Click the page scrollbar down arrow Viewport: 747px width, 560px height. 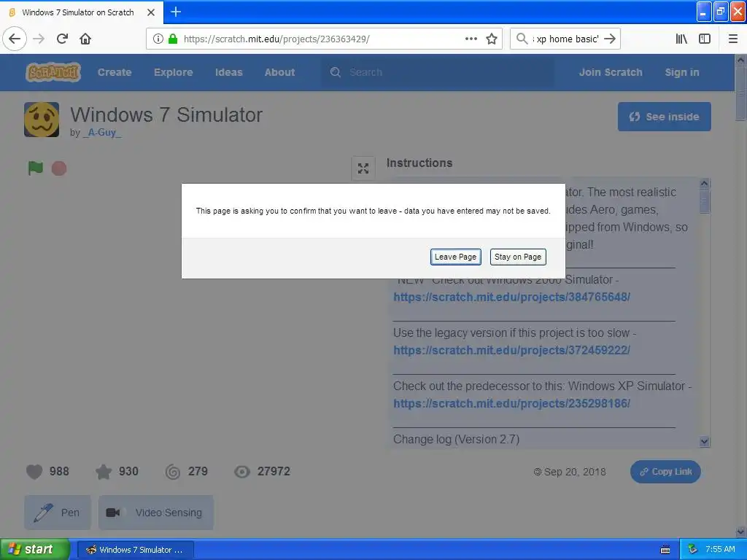tap(741, 532)
